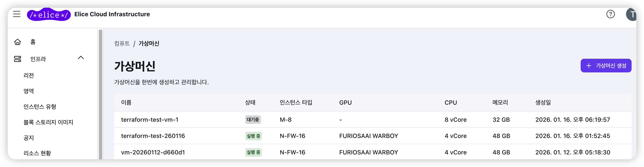Image resolution: width=644 pixels, height=167 pixels.
Task: Select 공지 in the sidebar
Action: click(x=29, y=138)
